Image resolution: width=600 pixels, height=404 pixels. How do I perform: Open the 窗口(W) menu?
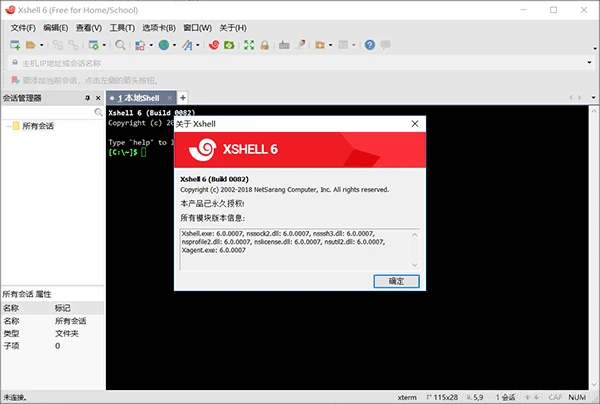pos(197,28)
